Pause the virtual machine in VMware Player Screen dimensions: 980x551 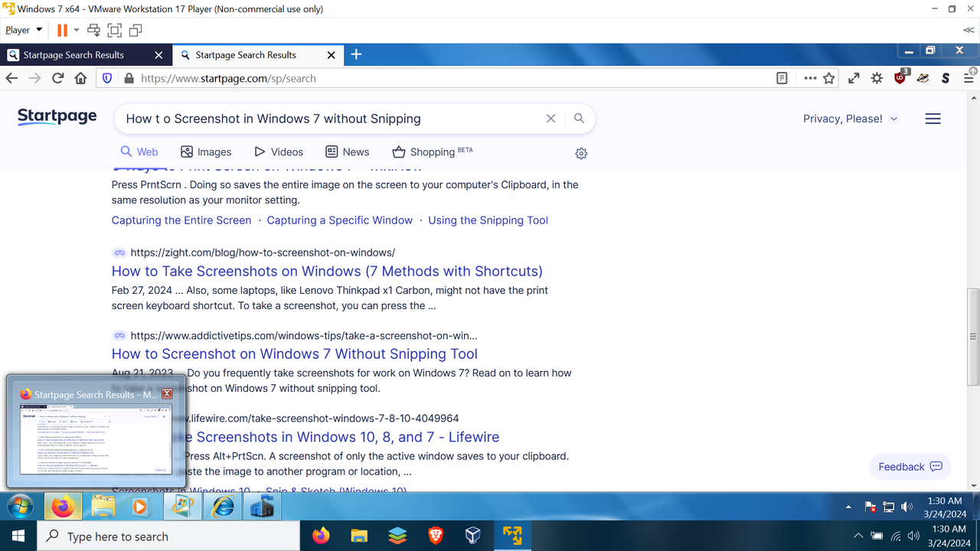[x=62, y=31]
